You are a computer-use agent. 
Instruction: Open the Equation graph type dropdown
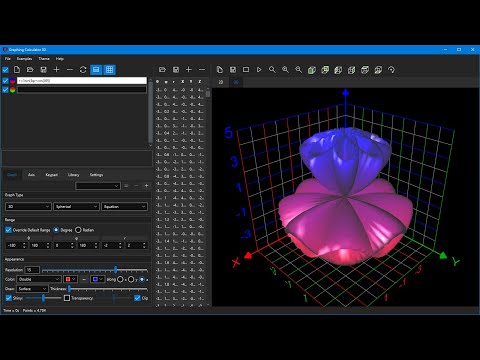[124, 207]
